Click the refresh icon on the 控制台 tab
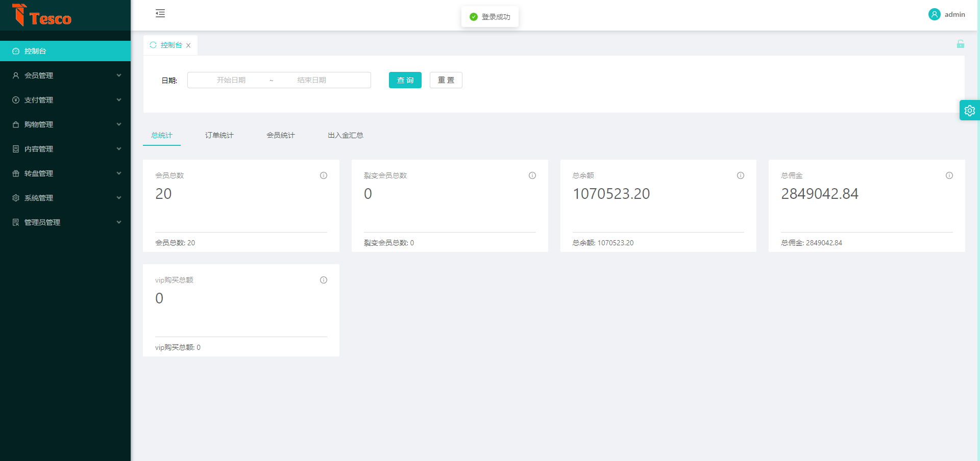Viewport: 980px width, 461px height. point(153,45)
